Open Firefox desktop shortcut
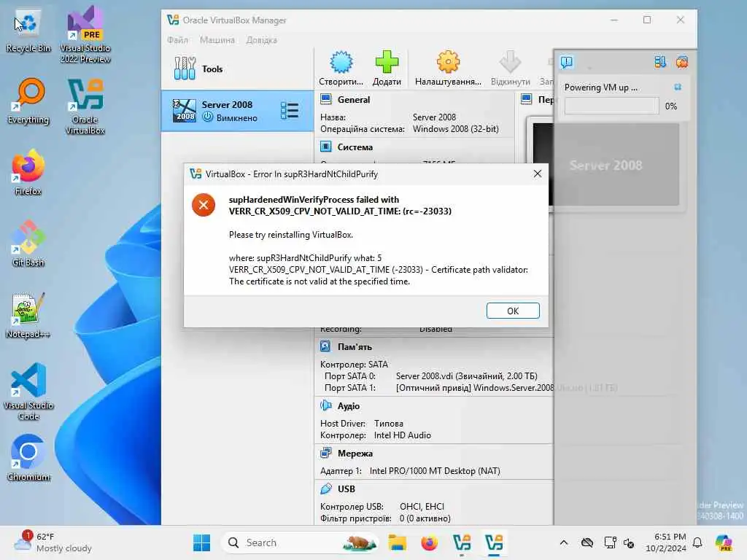Screen dimensions: 747x560 (28, 172)
